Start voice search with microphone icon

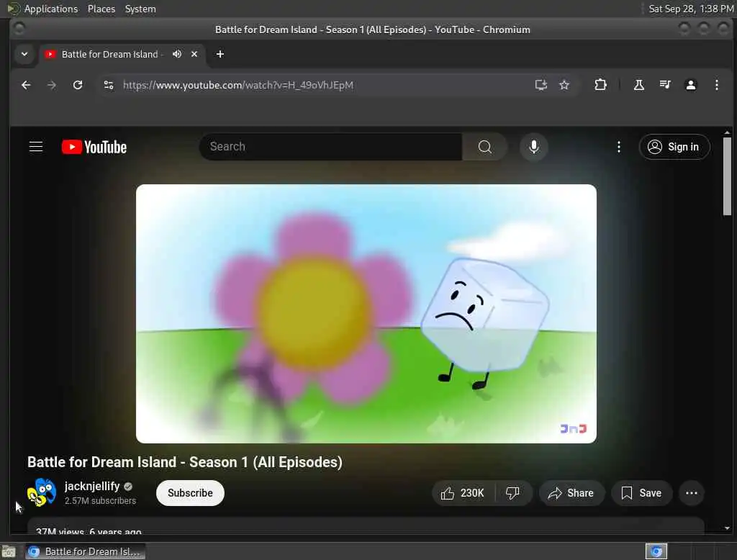(533, 147)
